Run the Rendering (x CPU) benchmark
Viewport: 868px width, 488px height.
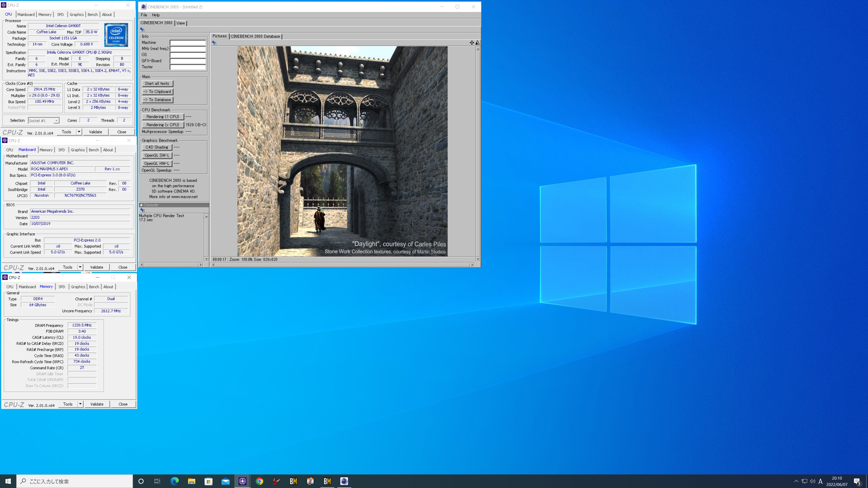tap(163, 125)
